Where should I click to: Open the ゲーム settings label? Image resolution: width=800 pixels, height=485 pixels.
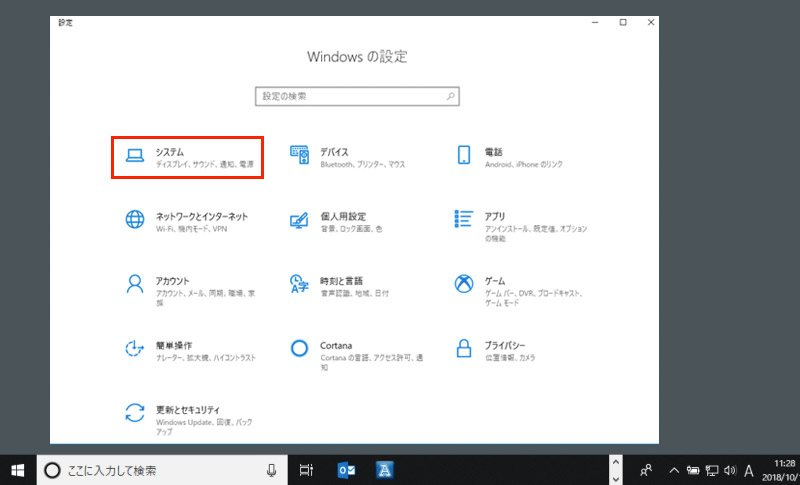[495, 281]
